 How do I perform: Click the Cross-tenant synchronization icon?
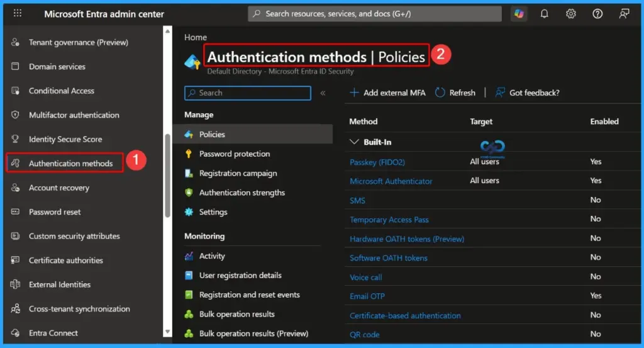[15, 308]
